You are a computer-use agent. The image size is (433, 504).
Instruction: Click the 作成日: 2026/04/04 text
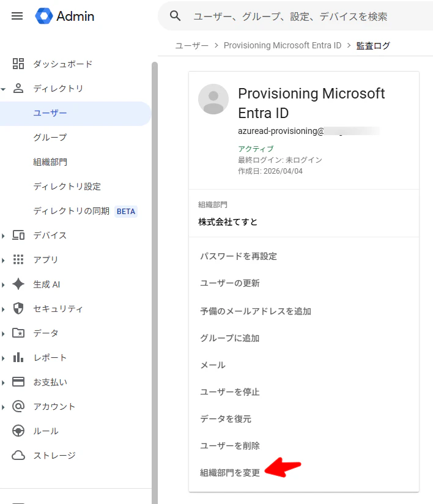(270, 171)
